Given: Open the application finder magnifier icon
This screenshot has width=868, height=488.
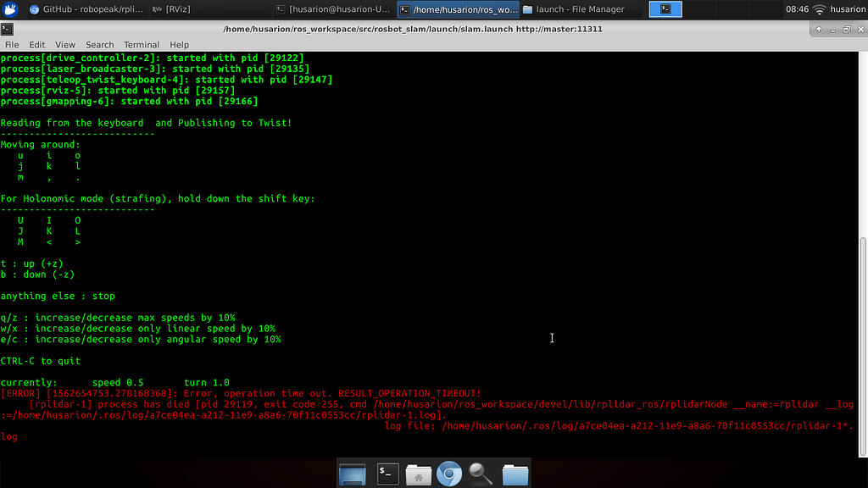Looking at the screenshot, I should [x=481, y=474].
